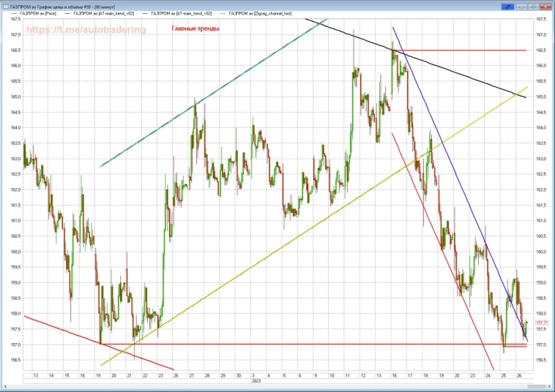The height and width of the screenshot is (392, 555).
Task: Select the [Zigzag_channel_fast] legend entry
Action: [x=261, y=14]
